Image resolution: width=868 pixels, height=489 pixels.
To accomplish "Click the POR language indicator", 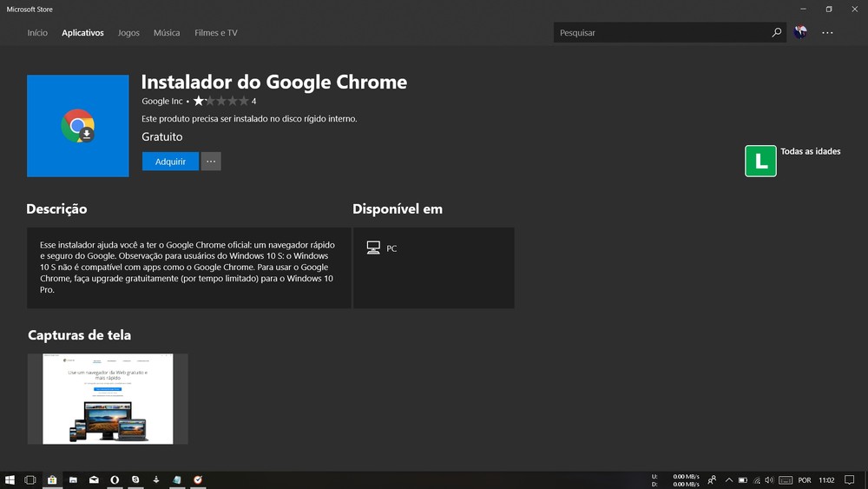I will tap(805, 480).
